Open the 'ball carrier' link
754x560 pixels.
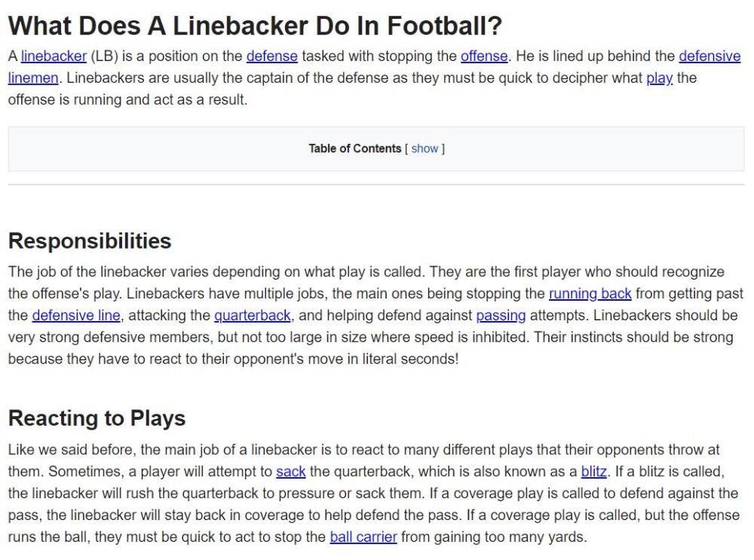click(363, 537)
